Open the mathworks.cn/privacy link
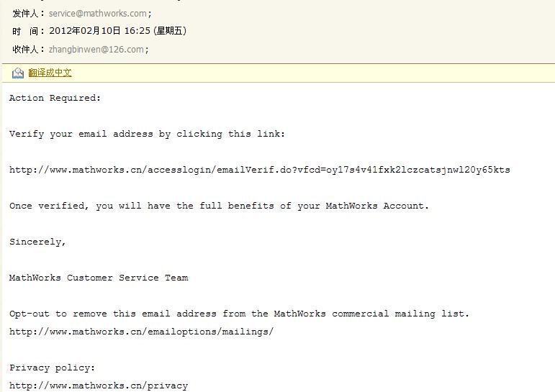Screen dimensions: 555x392 tap(99, 386)
